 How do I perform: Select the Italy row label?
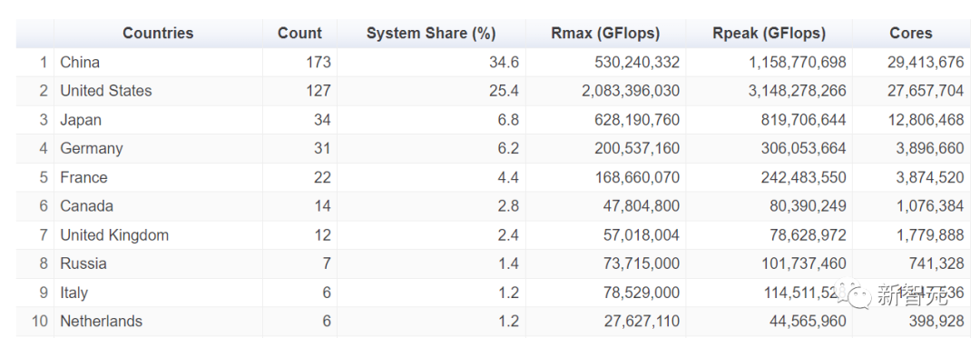73,293
